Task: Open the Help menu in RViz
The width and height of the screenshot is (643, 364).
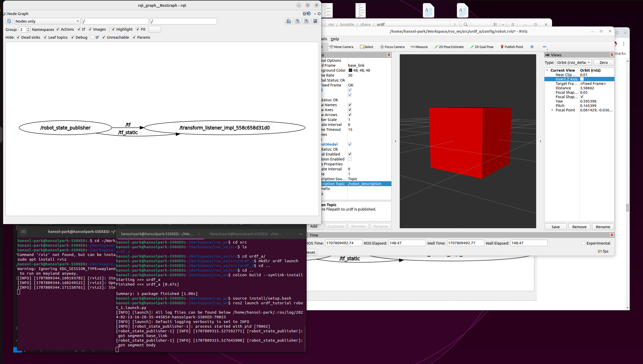Action: pyautogui.click(x=335, y=39)
